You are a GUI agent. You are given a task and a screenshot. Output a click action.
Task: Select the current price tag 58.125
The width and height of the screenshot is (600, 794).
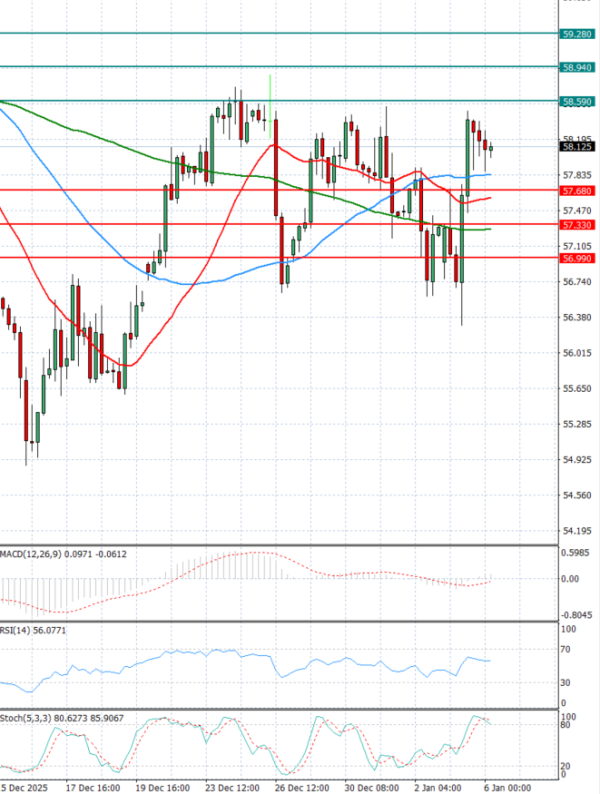pos(575,146)
